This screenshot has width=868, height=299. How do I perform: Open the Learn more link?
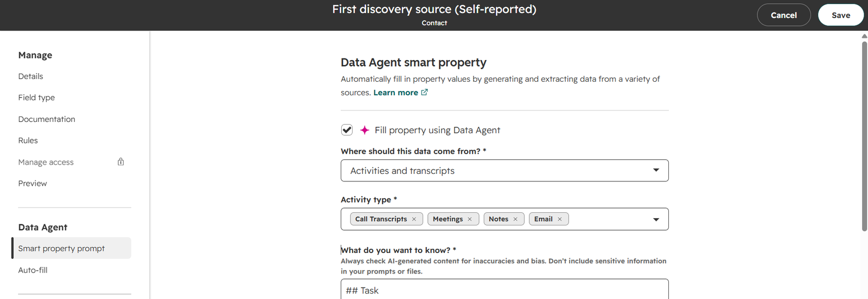click(395, 93)
